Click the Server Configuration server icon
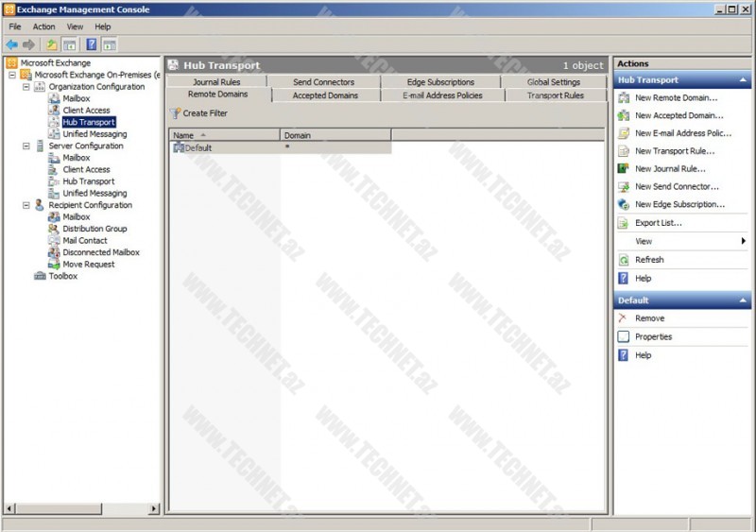 (x=40, y=146)
